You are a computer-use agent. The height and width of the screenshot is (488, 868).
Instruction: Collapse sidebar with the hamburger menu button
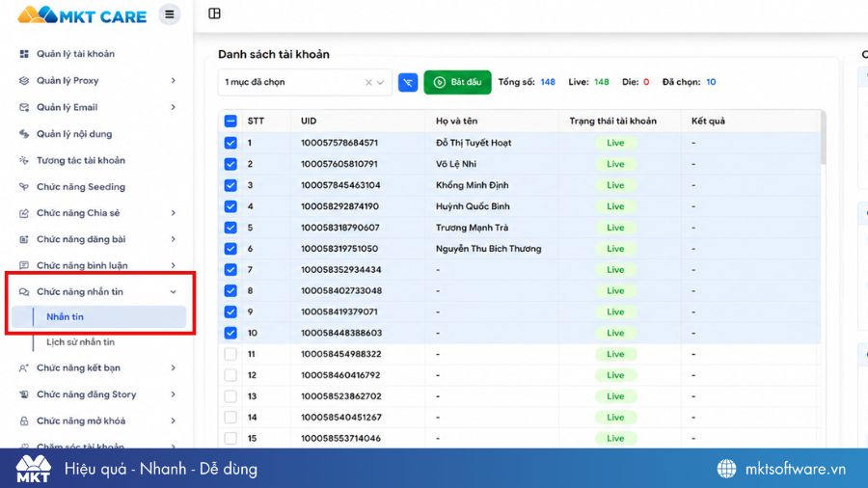pos(170,14)
